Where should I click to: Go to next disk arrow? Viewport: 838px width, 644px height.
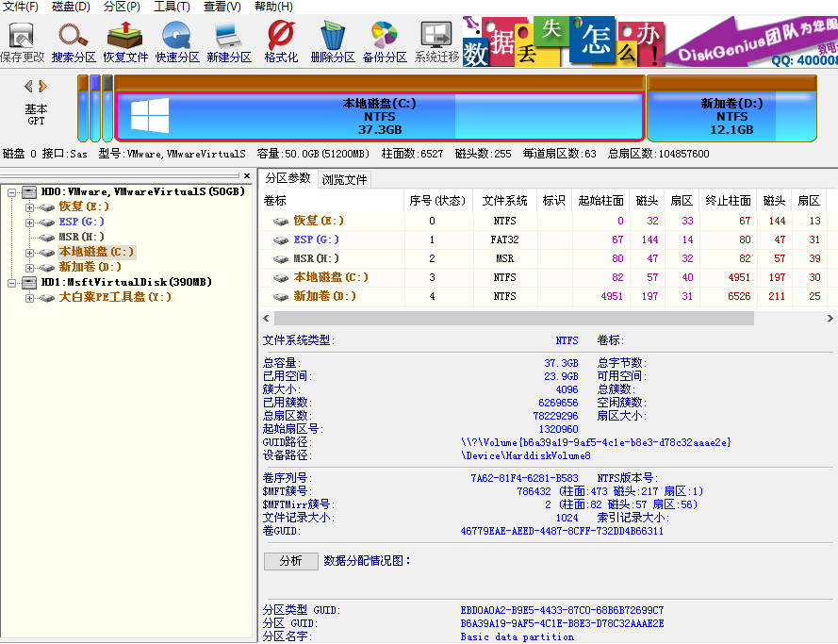[42, 86]
